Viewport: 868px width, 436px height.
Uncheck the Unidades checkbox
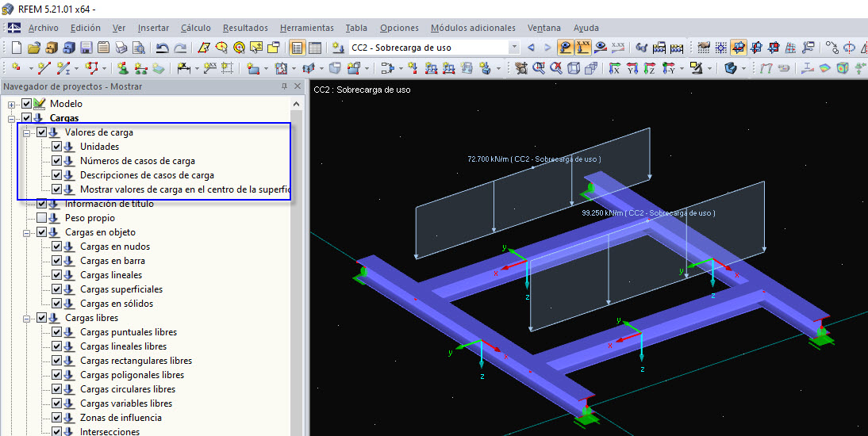coord(56,147)
